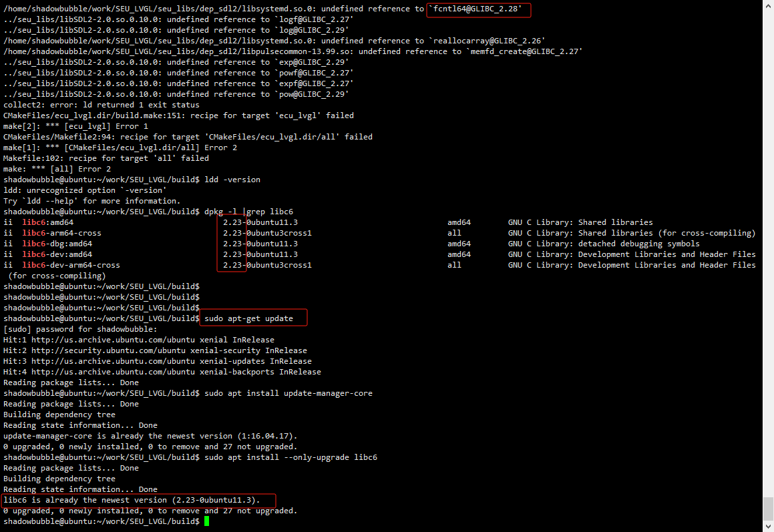
Task: Click the vertical scrollbar thumb
Action: 769,509
